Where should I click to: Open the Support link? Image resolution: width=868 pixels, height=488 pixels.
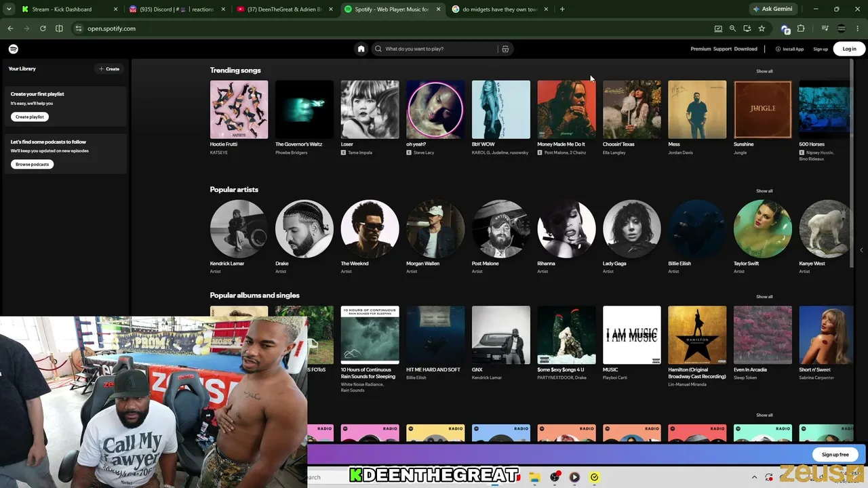pos(722,49)
